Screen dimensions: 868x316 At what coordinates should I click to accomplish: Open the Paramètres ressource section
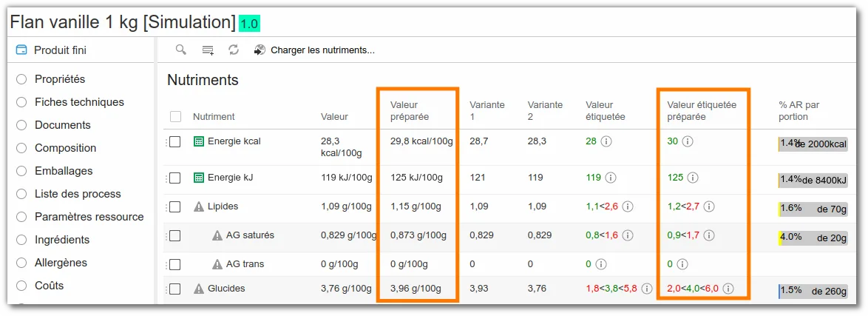(x=89, y=217)
